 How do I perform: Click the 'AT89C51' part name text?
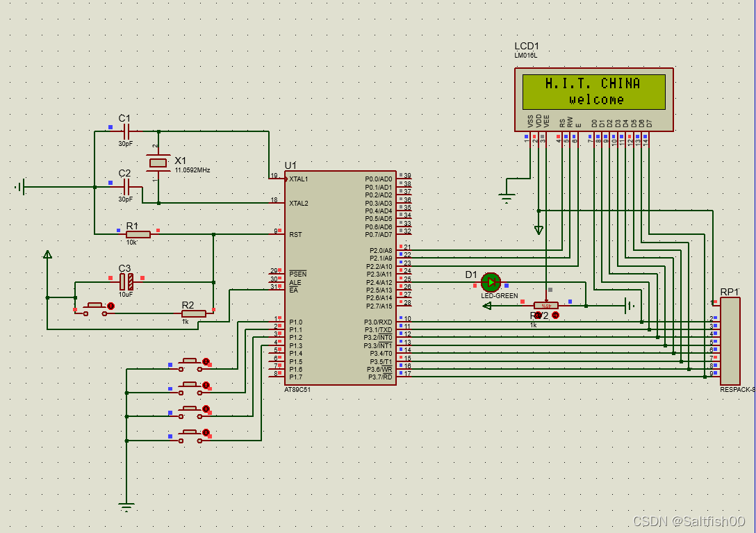point(297,390)
